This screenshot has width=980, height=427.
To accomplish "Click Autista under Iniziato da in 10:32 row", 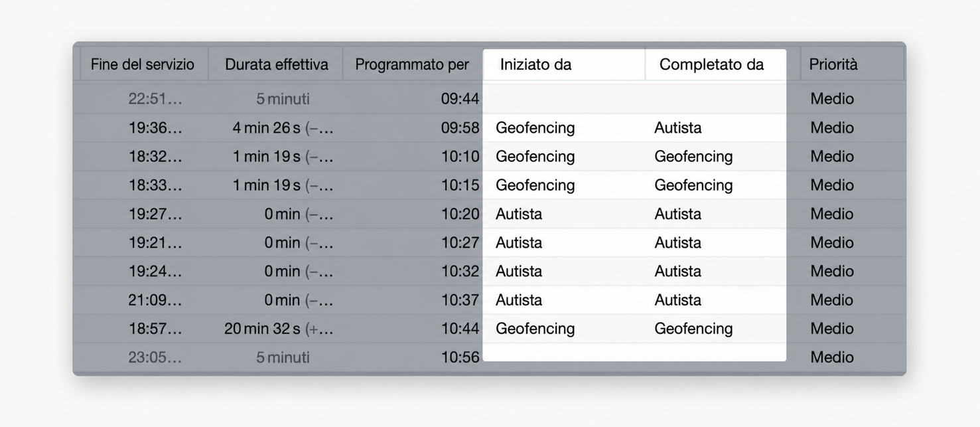I will (x=519, y=271).
